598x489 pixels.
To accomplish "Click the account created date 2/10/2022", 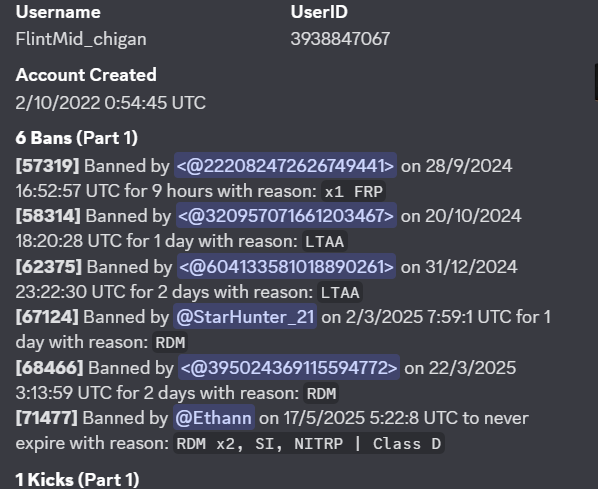I will pos(58,103).
